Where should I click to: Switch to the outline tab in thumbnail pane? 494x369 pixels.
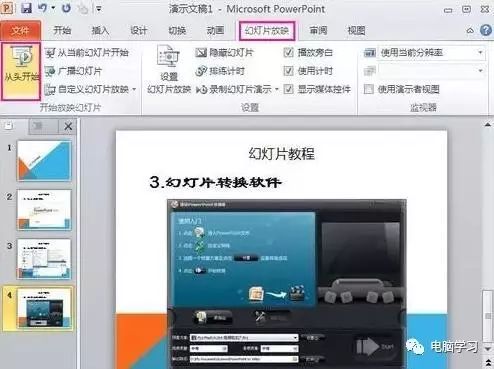tap(38, 126)
